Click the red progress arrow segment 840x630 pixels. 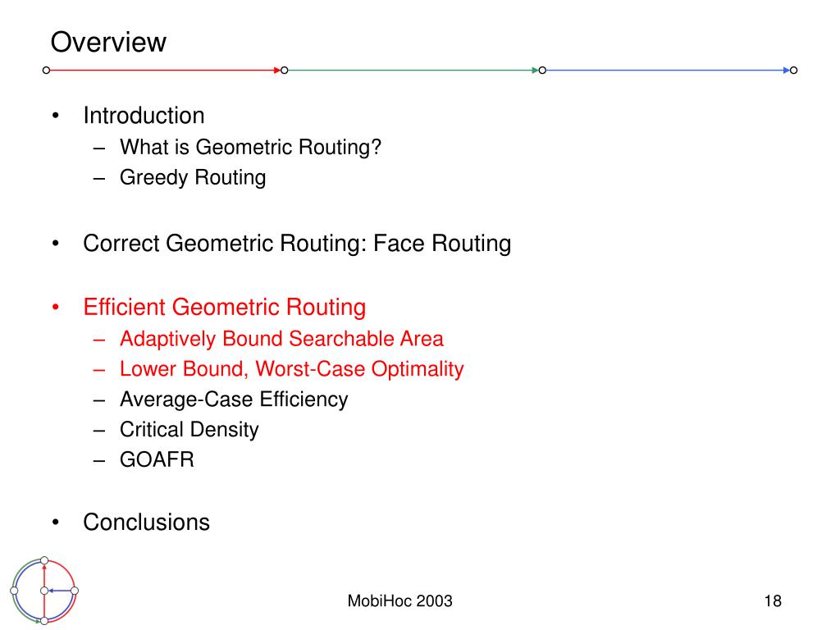[165, 71]
